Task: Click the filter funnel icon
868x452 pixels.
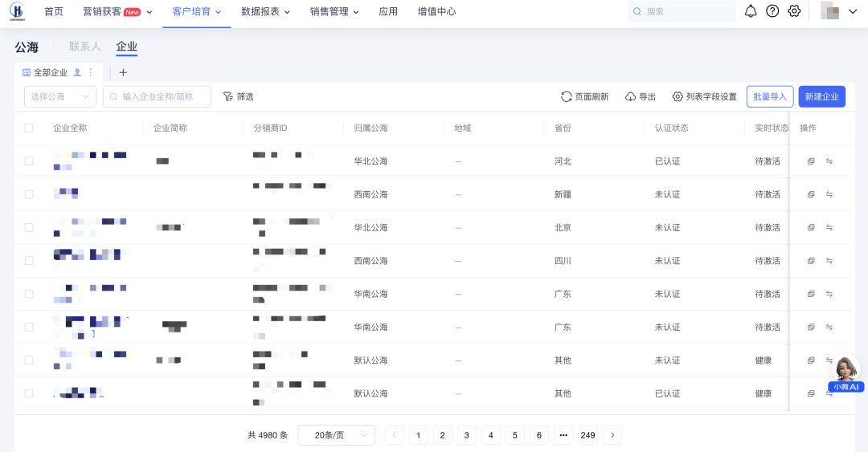Action: click(227, 96)
